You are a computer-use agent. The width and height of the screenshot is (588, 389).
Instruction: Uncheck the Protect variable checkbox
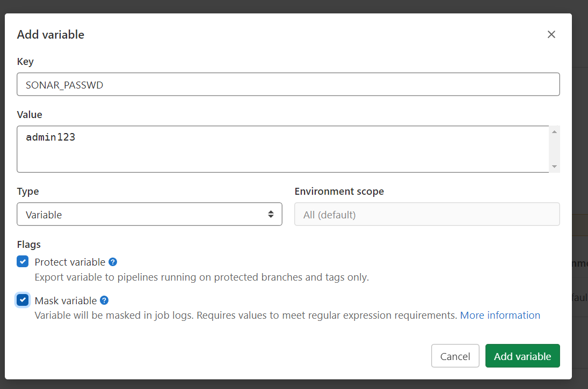[23, 261]
